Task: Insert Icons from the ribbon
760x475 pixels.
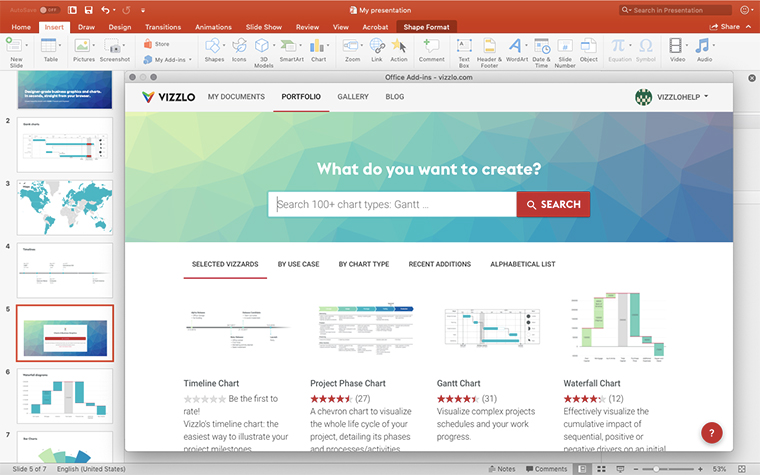Action: pyautogui.click(x=239, y=46)
